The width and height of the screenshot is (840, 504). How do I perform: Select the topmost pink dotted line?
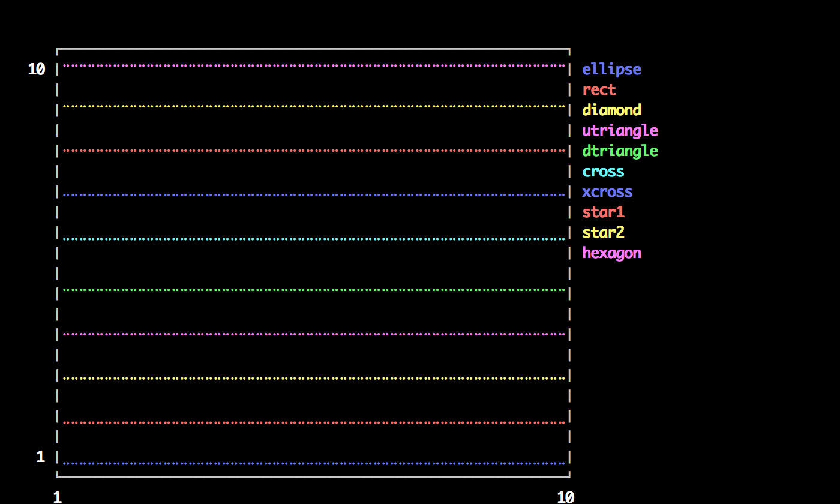pyautogui.click(x=313, y=65)
